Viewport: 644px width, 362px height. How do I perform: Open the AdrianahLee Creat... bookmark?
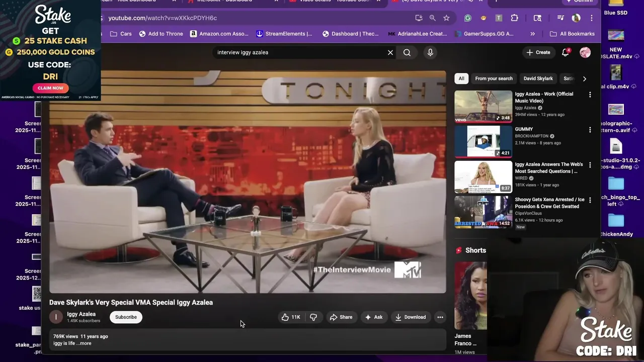[x=418, y=34]
